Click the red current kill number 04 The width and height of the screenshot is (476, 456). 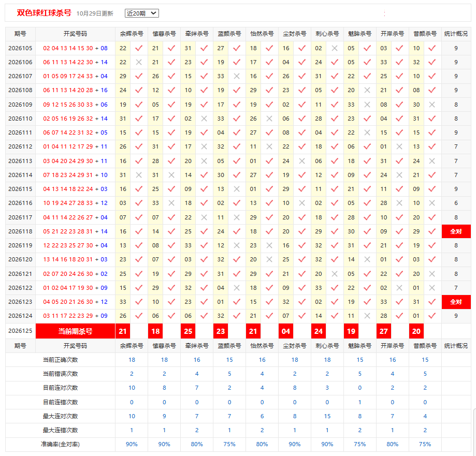[286, 331]
